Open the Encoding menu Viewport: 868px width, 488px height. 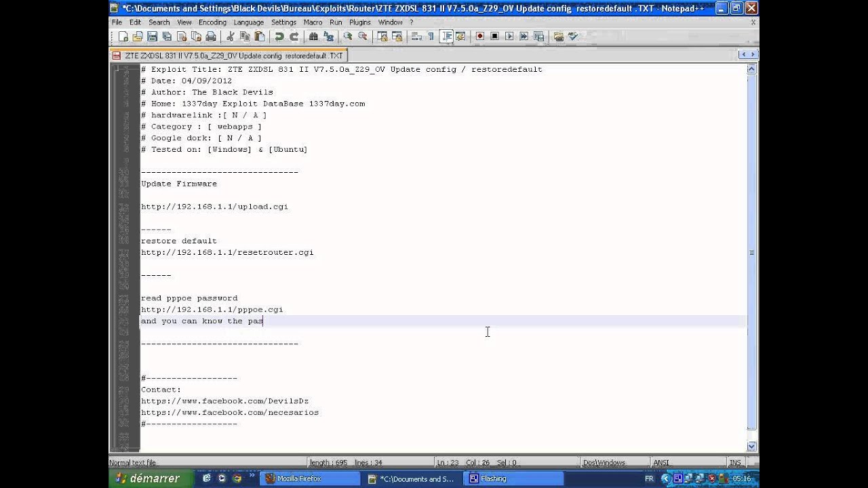pyautogui.click(x=212, y=22)
